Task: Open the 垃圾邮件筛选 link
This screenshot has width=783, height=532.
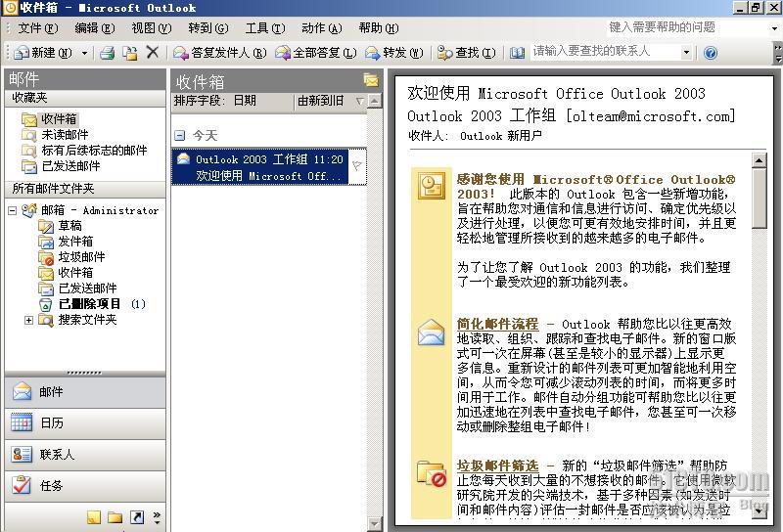Action: click(497, 465)
